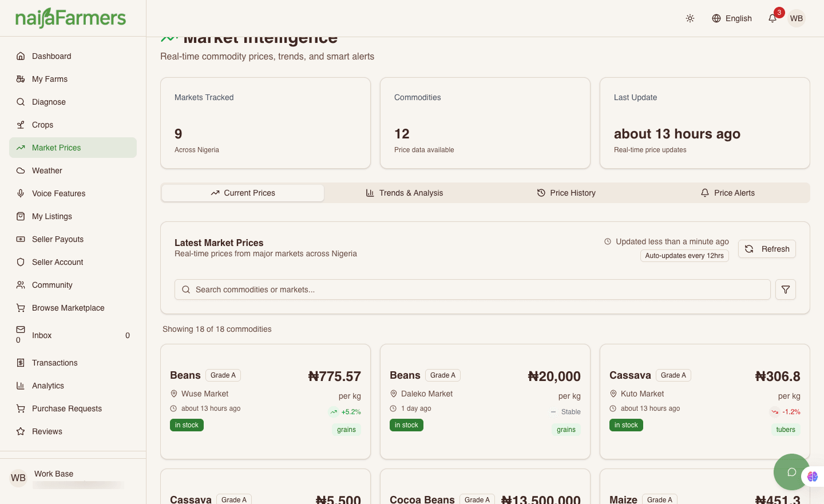Click the brain AI assistant icon
Image resolution: width=824 pixels, height=504 pixels.
click(813, 476)
